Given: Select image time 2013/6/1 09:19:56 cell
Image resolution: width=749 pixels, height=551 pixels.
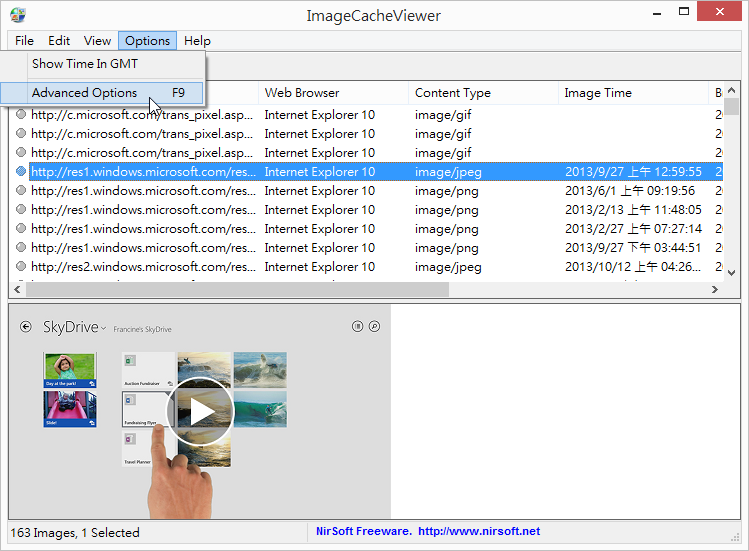Looking at the screenshot, I should click(x=630, y=191).
